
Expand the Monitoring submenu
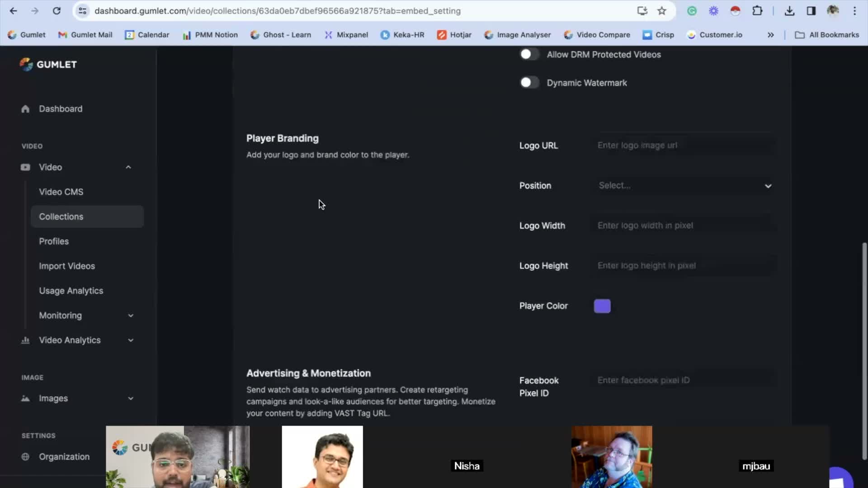click(x=131, y=315)
